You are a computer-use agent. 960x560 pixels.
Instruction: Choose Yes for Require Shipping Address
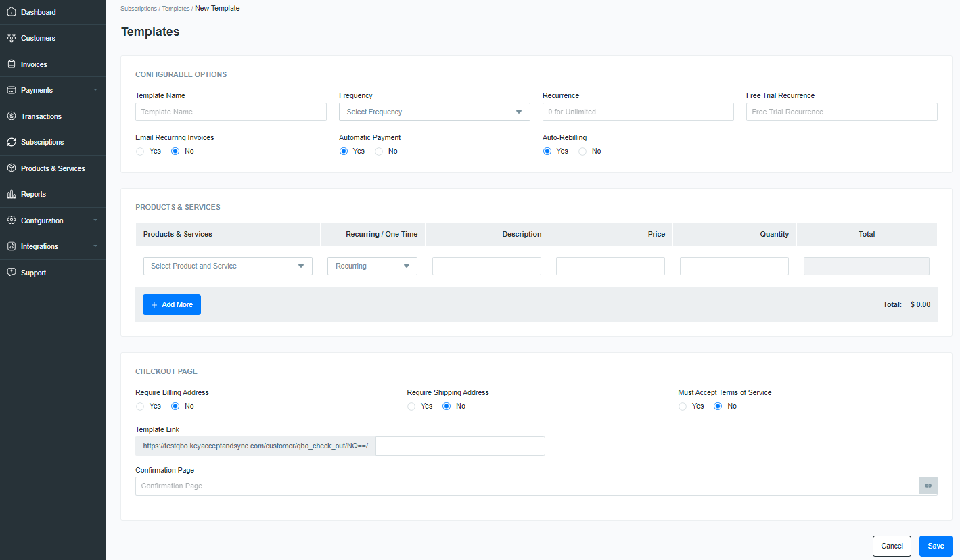tap(411, 406)
